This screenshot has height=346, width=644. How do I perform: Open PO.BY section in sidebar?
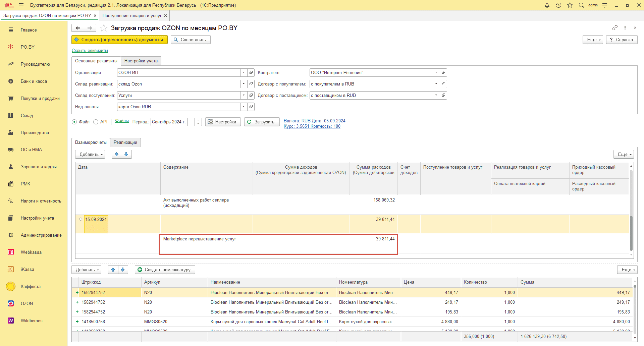[x=28, y=47]
